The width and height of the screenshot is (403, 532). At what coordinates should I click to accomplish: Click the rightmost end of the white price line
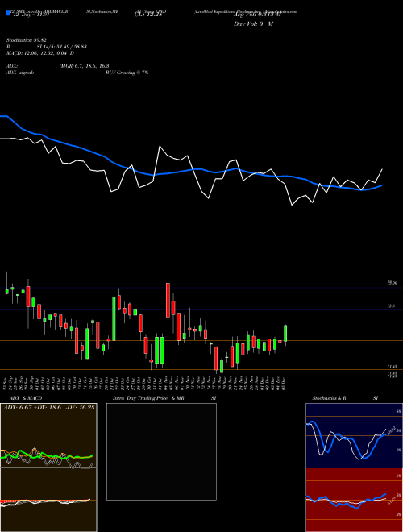click(x=382, y=169)
